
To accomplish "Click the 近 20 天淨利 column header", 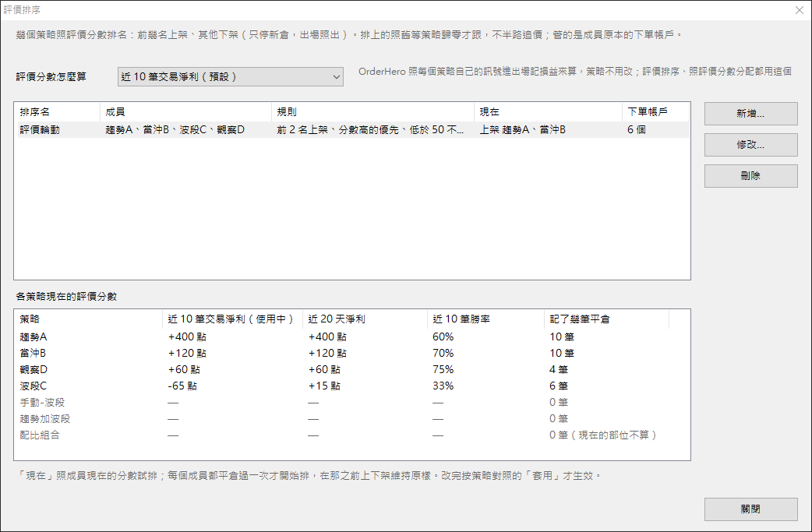I will point(365,319).
